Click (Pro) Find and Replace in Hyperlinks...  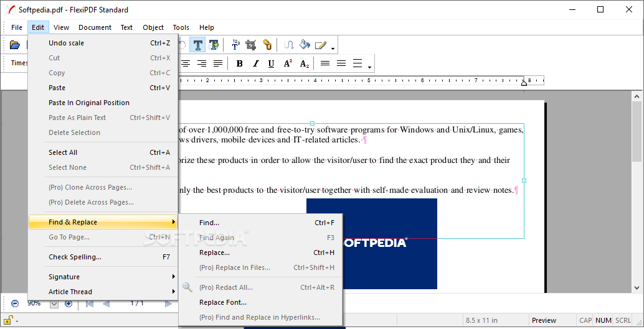(x=261, y=317)
